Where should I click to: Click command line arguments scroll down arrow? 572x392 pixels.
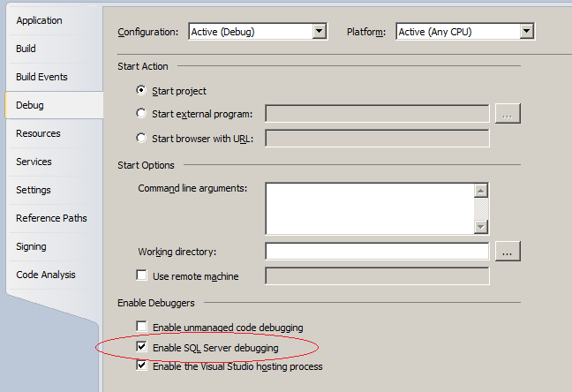click(x=481, y=227)
